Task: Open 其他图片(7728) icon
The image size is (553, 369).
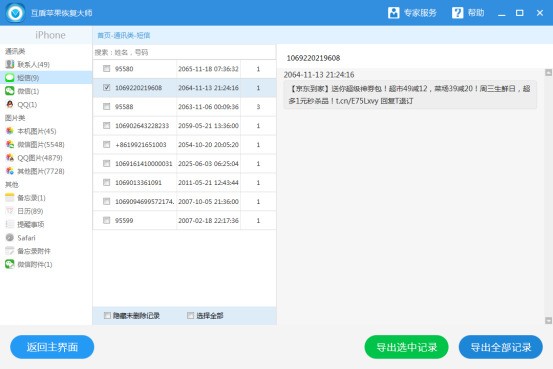Action: pos(10,171)
